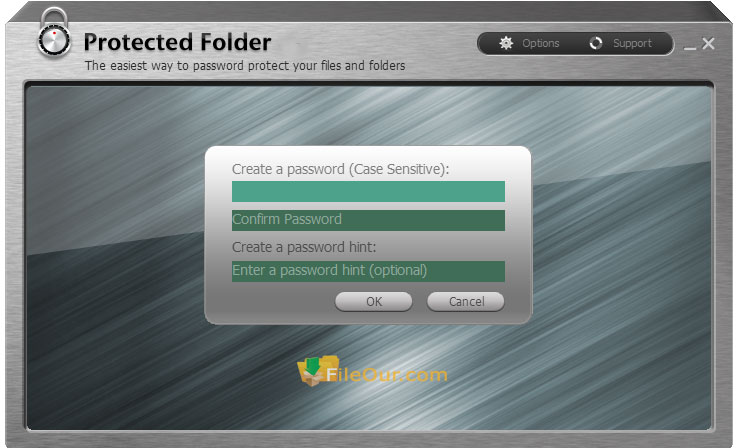
Task: Click the password hint optional field
Action: click(368, 271)
